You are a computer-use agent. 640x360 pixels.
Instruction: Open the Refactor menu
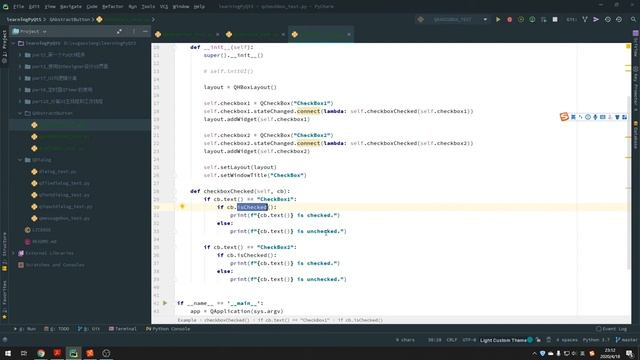[x=113, y=7]
